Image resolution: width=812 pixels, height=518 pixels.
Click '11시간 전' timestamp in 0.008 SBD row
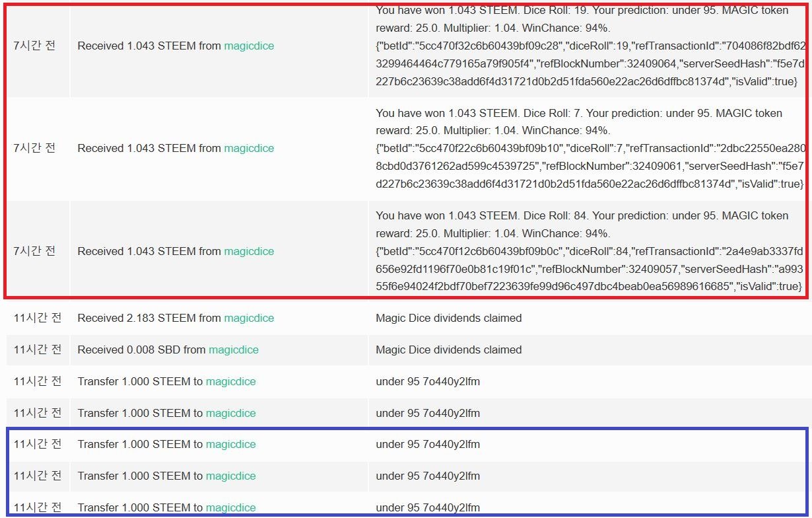point(38,350)
